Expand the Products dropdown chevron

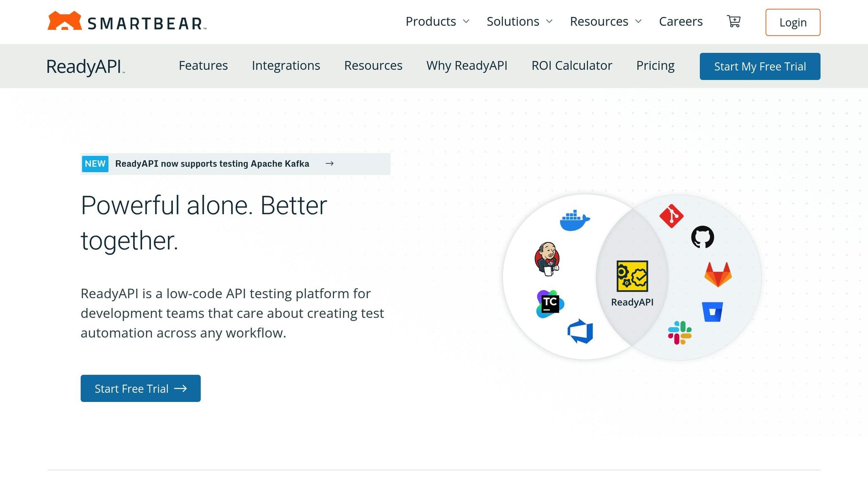coord(466,21)
